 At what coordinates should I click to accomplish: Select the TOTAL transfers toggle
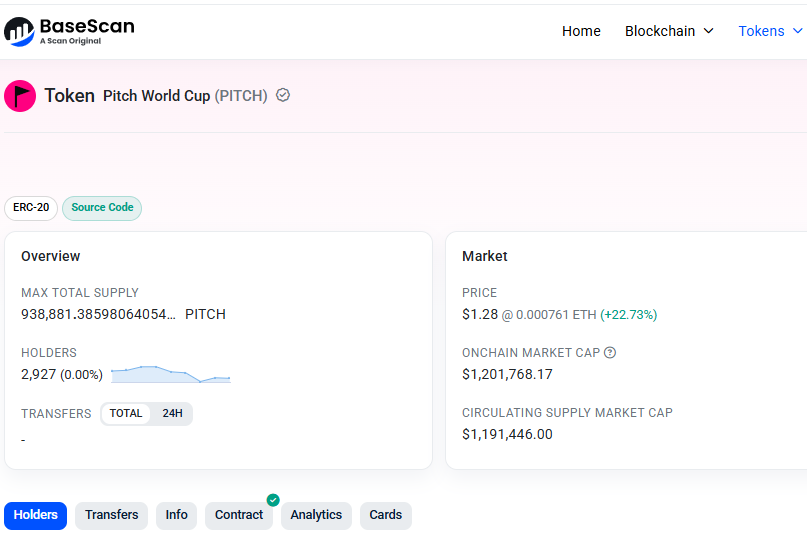[126, 413]
